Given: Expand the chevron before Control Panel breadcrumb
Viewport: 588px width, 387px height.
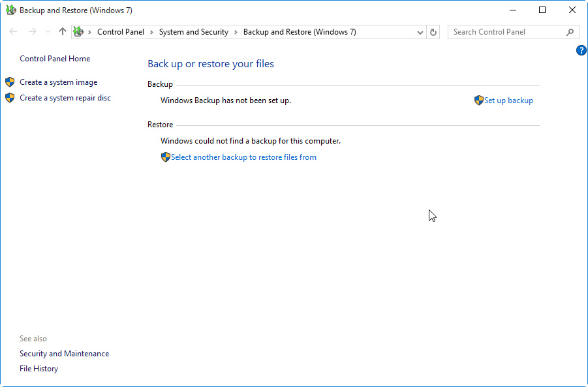Looking at the screenshot, I should (89, 32).
